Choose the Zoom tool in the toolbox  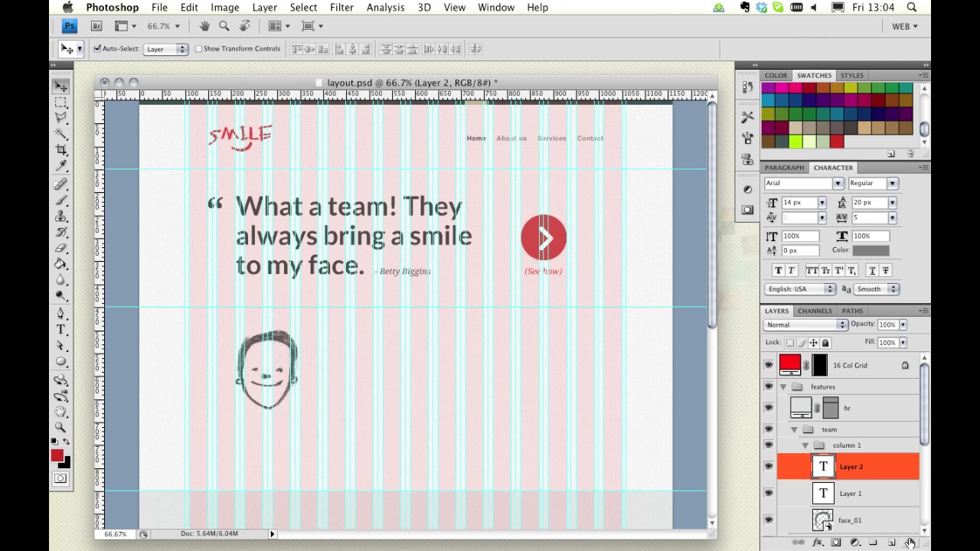coord(61,427)
